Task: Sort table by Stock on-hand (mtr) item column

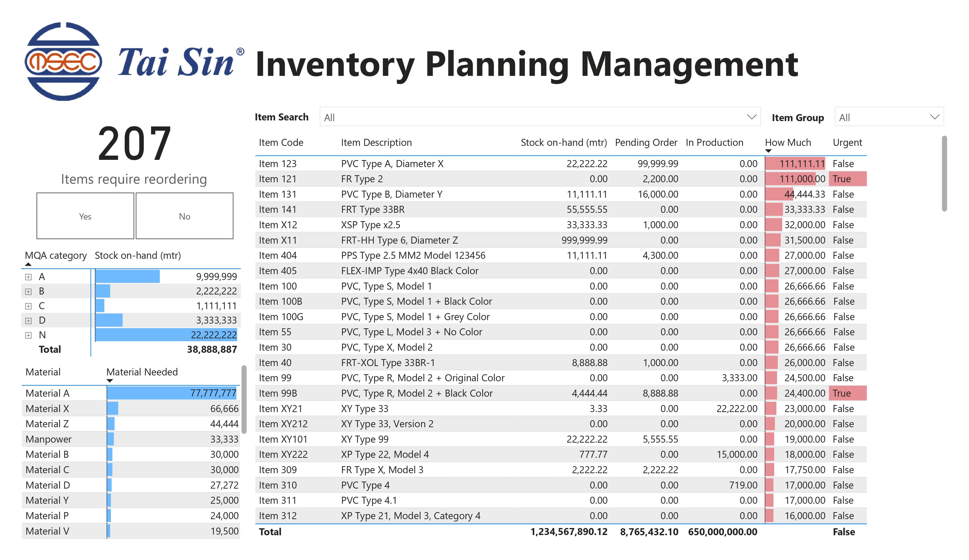Action: point(564,142)
